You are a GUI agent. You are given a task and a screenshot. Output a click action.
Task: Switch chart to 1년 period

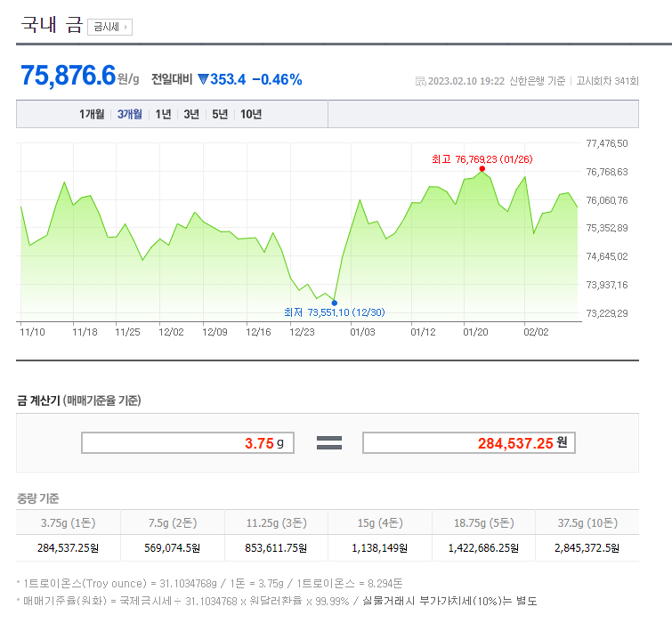point(163,114)
